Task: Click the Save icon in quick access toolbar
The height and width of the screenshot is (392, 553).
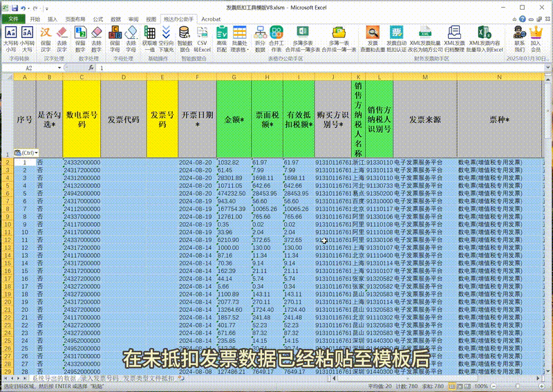Action: 15,8
